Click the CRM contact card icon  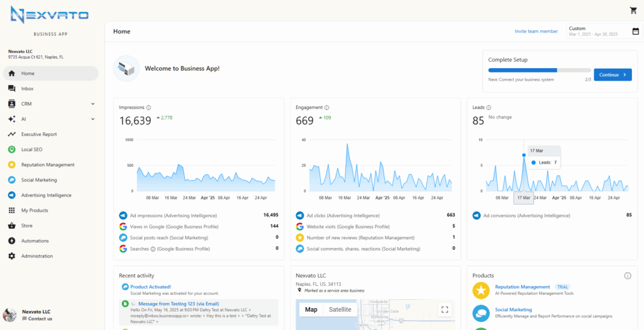coord(12,104)
